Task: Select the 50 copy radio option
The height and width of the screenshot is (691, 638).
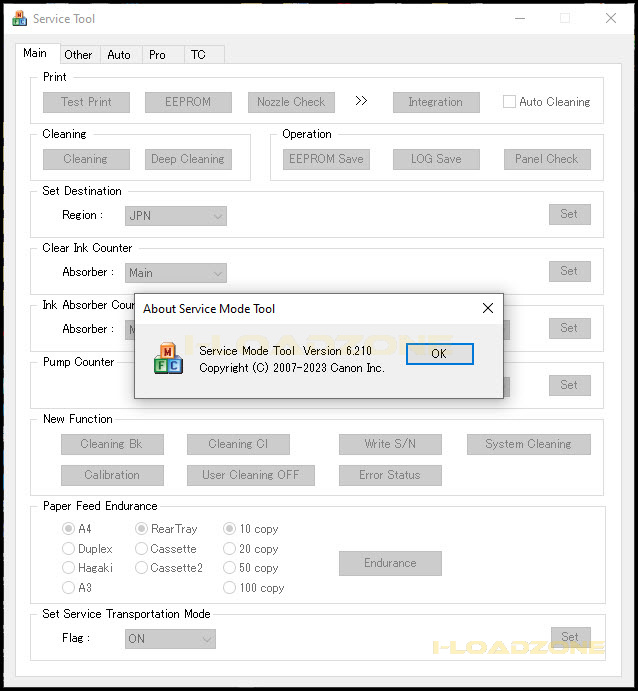Action: point(230,568)
